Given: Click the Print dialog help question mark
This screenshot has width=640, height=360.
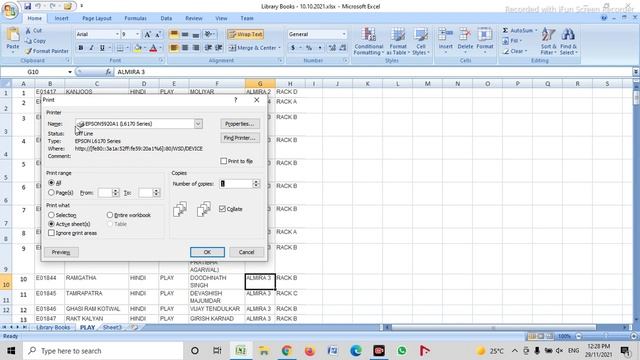Looking at the screenshot, I should click(x=236, y=100).
